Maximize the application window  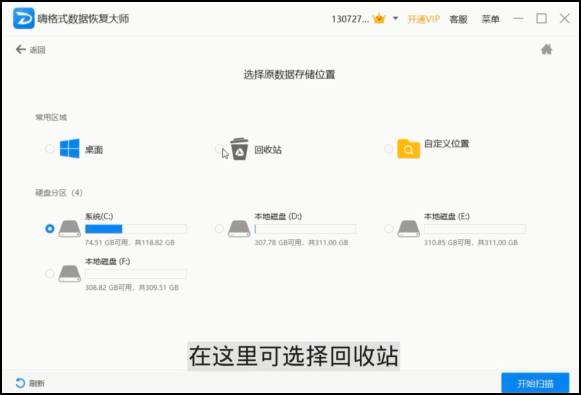click(541, 18)
